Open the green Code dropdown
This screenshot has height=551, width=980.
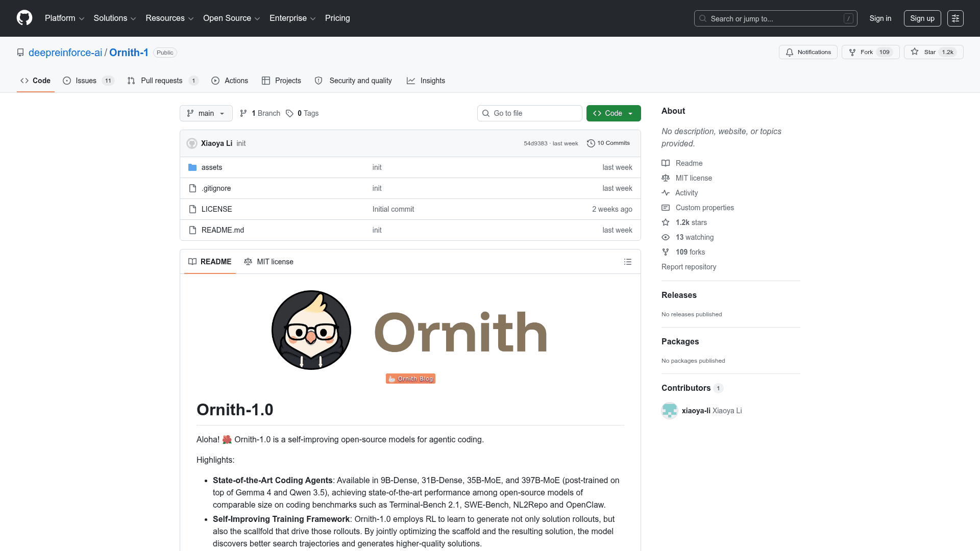614,113
